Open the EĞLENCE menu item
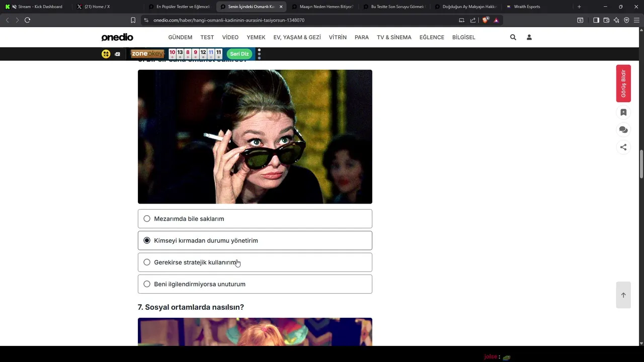The image size is (644, 362). click(432, 37)
